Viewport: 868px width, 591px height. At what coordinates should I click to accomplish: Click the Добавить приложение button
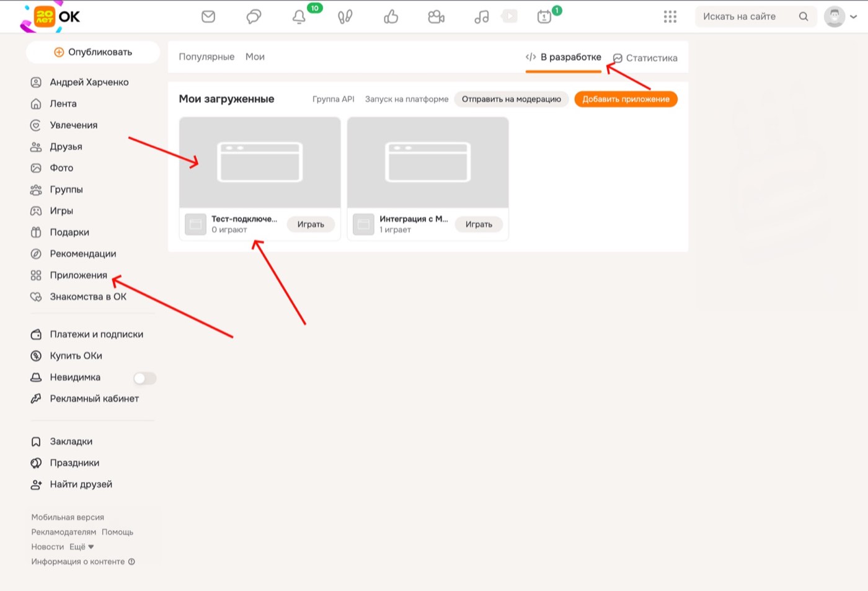click(x=626, y=99)
